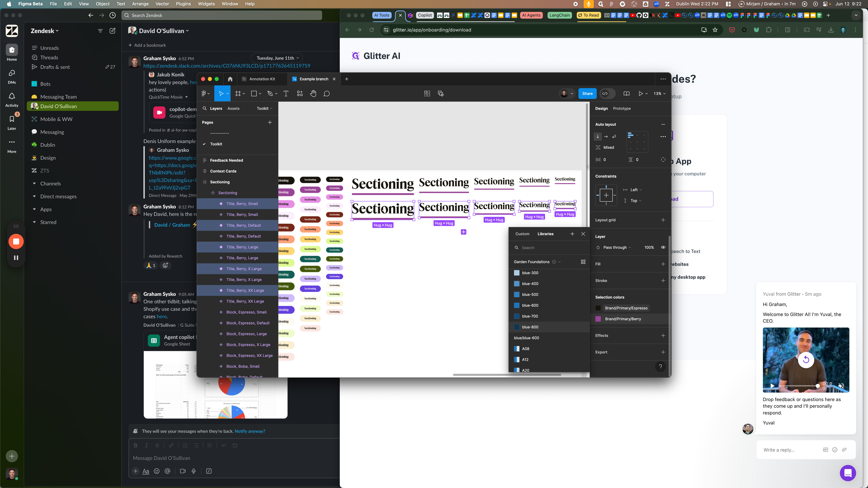
Task: Select the Hand tool
Action: pyautogui.click(x=313, y=94)
